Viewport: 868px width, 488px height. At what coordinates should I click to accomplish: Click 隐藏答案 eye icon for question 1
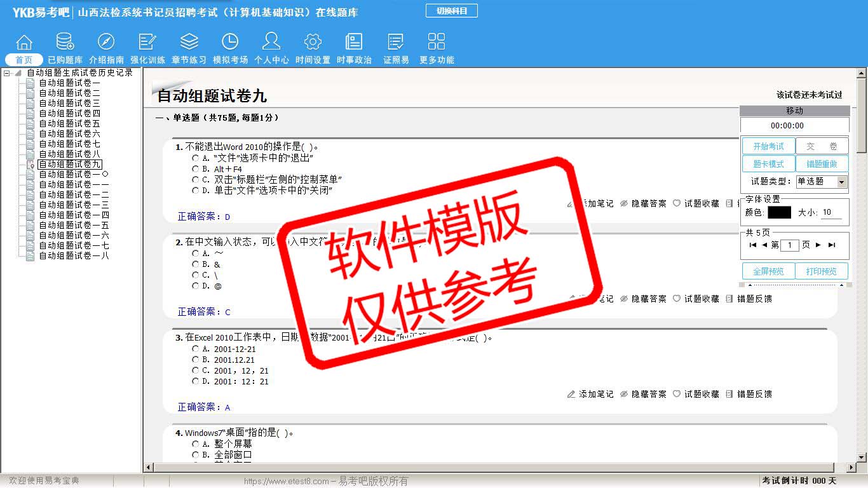click(x=624, y=203)
